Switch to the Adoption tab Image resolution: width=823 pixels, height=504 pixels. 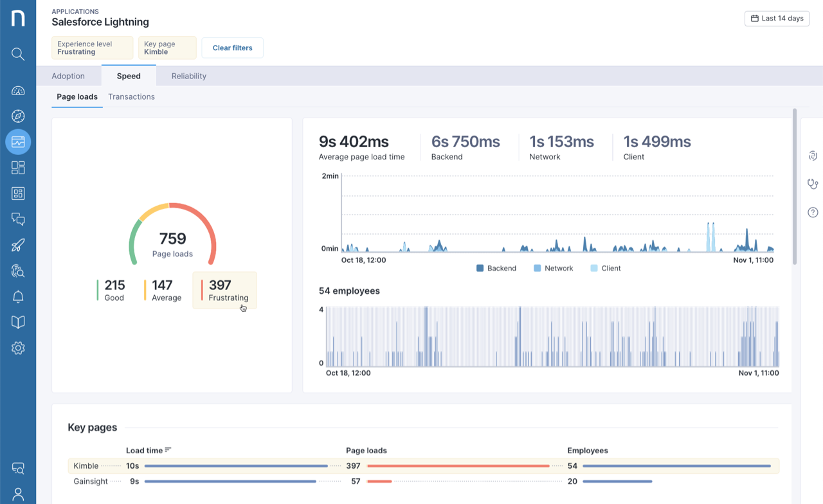pyautogui.click(x=68, y=76)
